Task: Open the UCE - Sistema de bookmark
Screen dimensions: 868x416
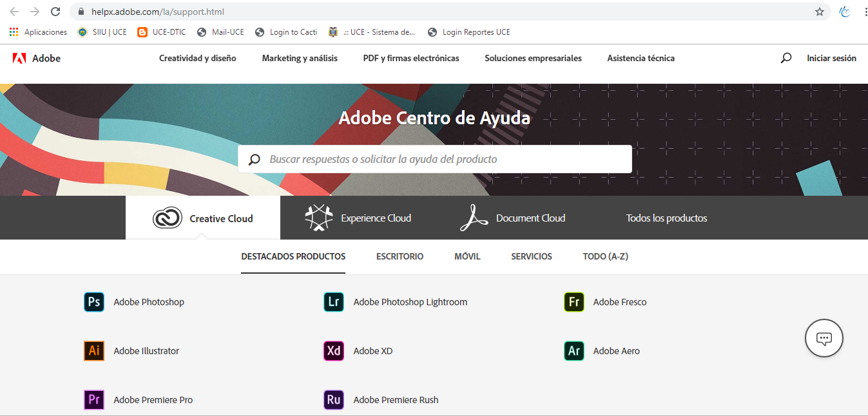Action: [372, 32]
